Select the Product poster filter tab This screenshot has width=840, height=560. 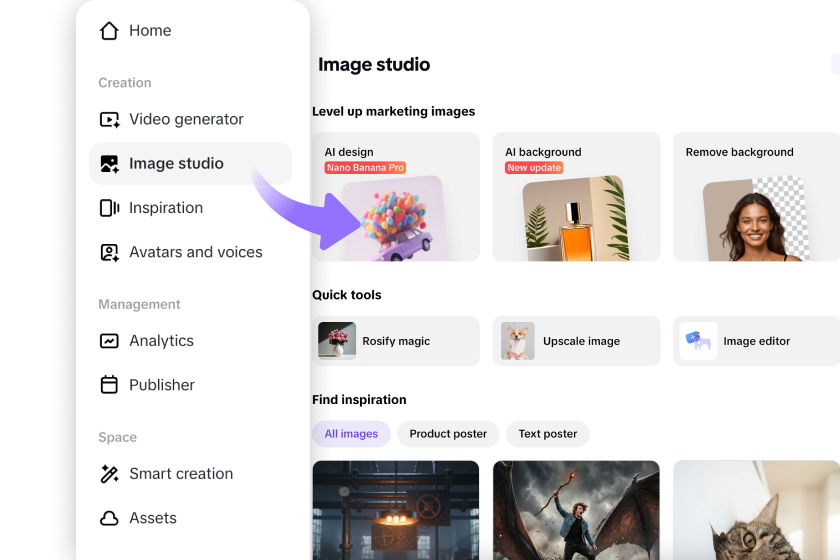tap(448, 434)
